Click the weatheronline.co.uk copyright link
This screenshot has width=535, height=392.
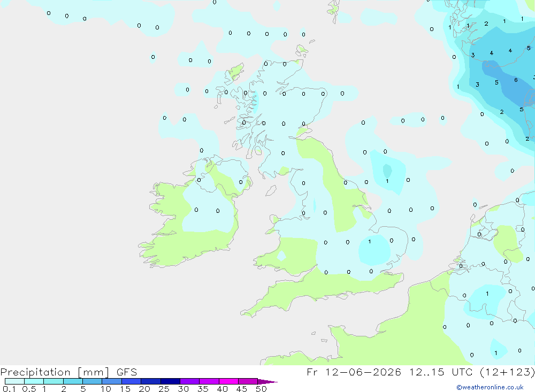click(x=490, y=387)
